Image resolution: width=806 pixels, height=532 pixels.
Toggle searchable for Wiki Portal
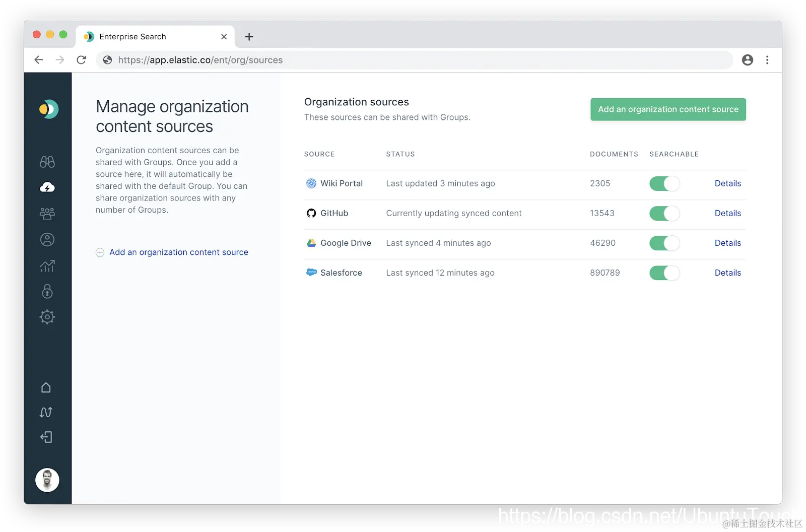point(664,183)
